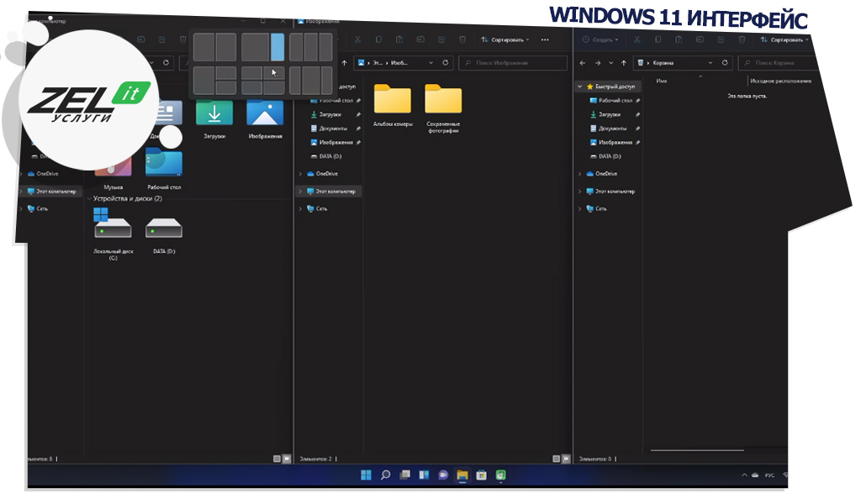Image resolution: width=861 pixels, height=504 pixels.
Task: Go forward in the Корзина window
Action: tap(598, 63)
